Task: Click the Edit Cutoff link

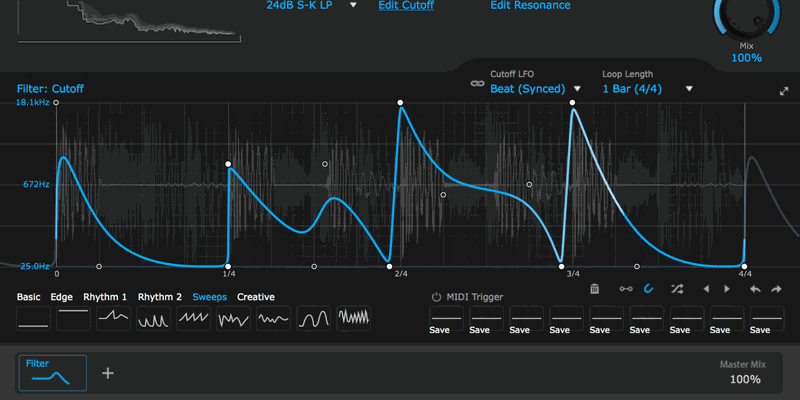Action: 406,5
